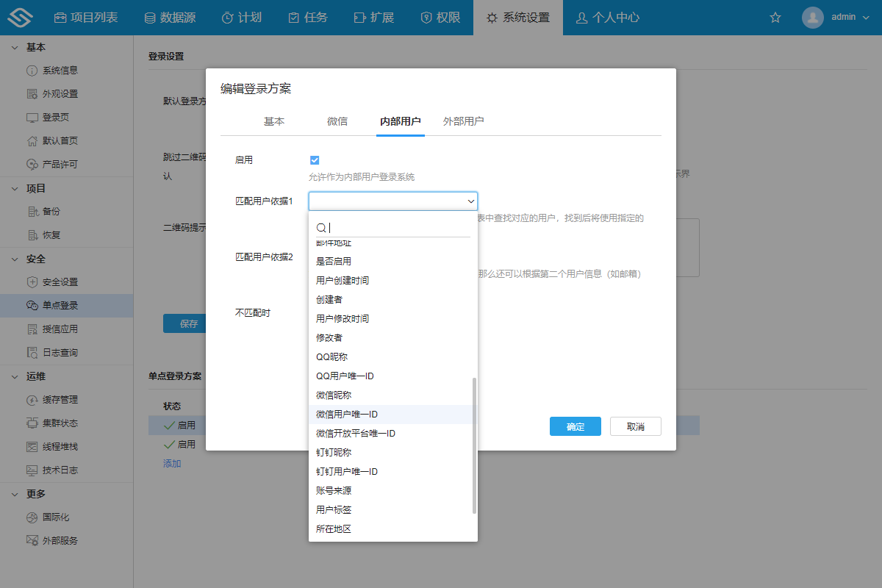Click the search field inside the dropdown
Image resolution: width=882 pixels, height=588 pixels.
pos(393,228)
